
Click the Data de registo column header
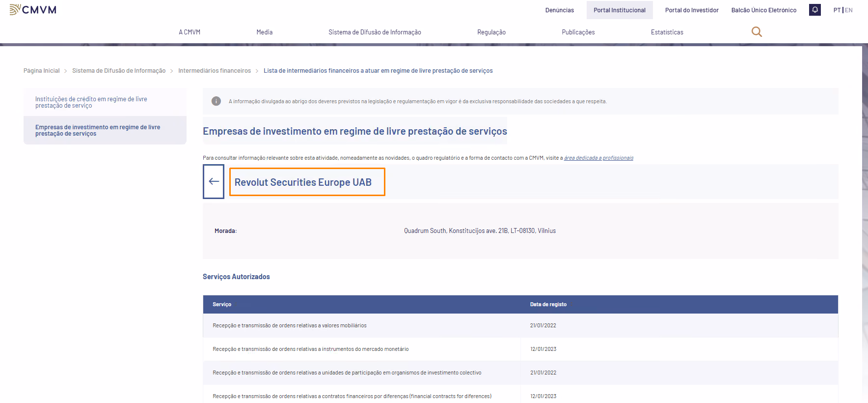pos(548,305)
